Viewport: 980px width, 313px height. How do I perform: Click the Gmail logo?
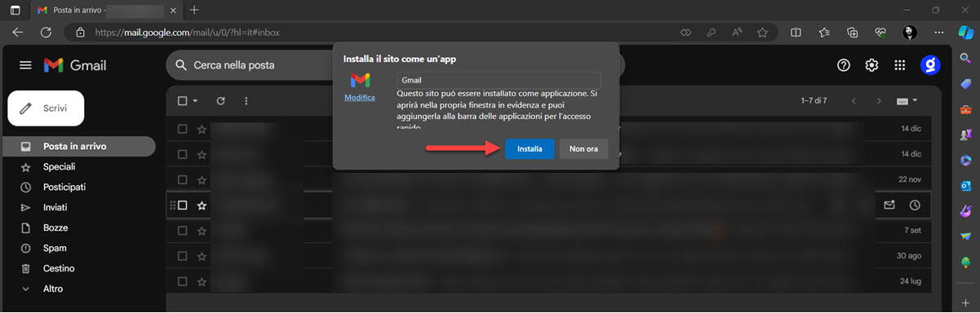(x=75, y=65)
